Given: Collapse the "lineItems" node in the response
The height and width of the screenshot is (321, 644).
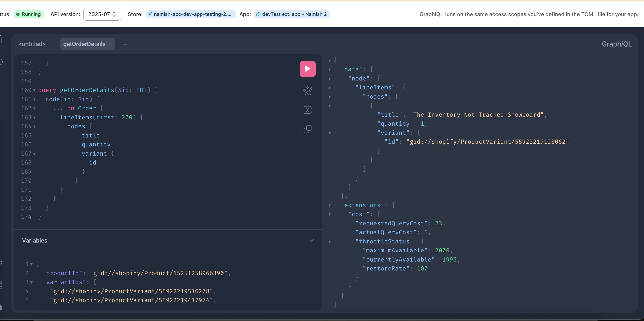Looking at the screenshot, I should click(x=329, y=88).
